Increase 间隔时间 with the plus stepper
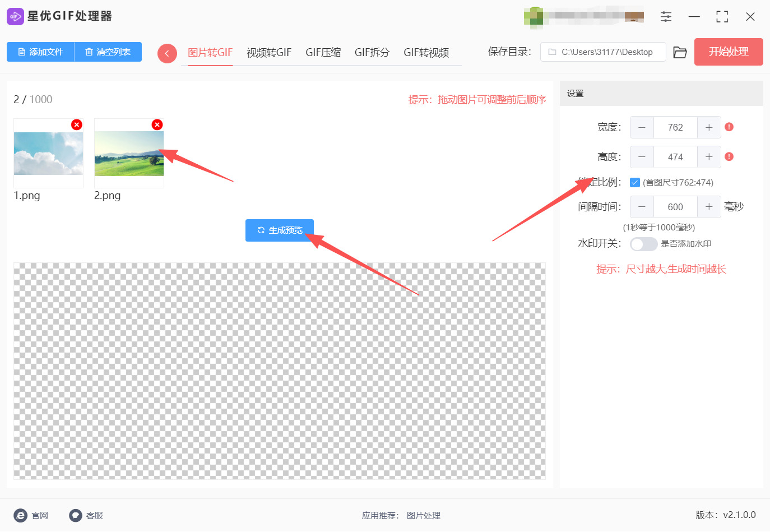The height and width of the screenshot is (532, 770). [708, 207]
